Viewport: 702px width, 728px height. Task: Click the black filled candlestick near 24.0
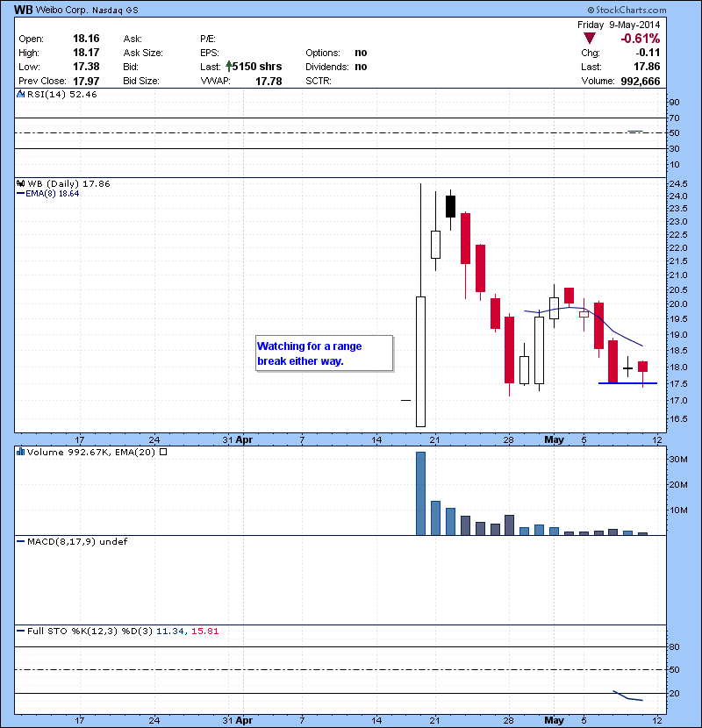(x=450, y=206)
